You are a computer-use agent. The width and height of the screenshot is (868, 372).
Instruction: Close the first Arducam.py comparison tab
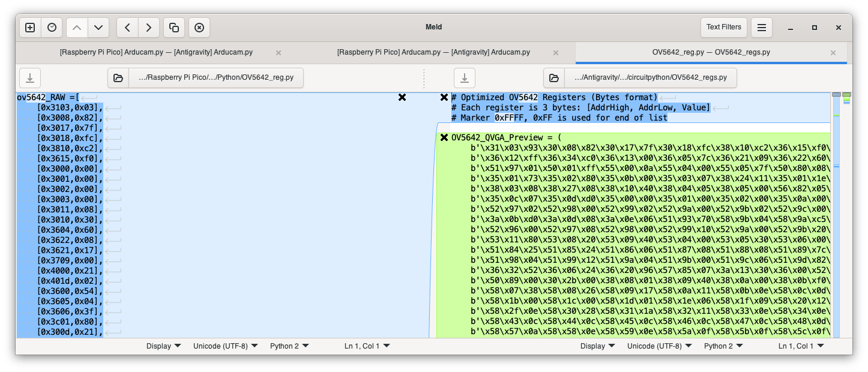click(x=278, y=53)
